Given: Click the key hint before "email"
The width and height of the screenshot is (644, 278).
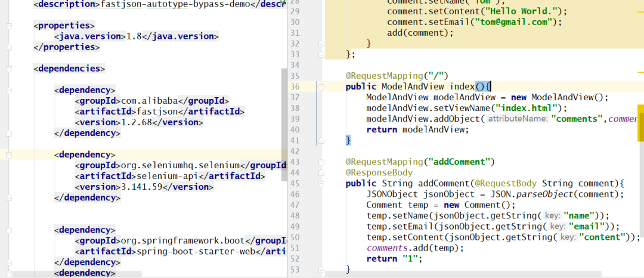Looking at the screenshot, I should click(558, 227).
